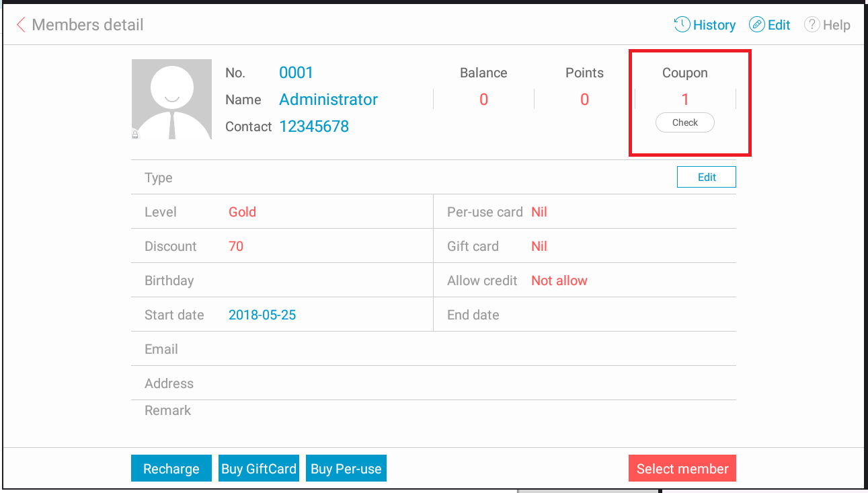Click the small lock icon on avatar
868x493 pixels.
(135, 135)
